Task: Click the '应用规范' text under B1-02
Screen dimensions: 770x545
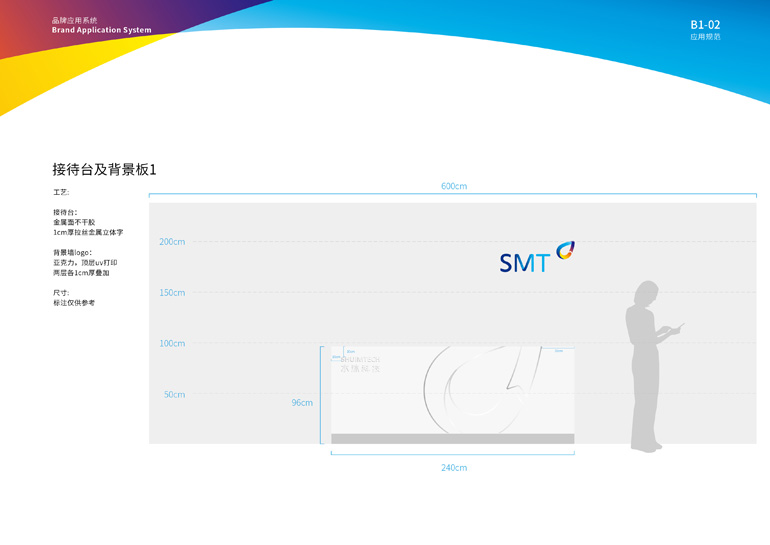Action: [705, 37]
